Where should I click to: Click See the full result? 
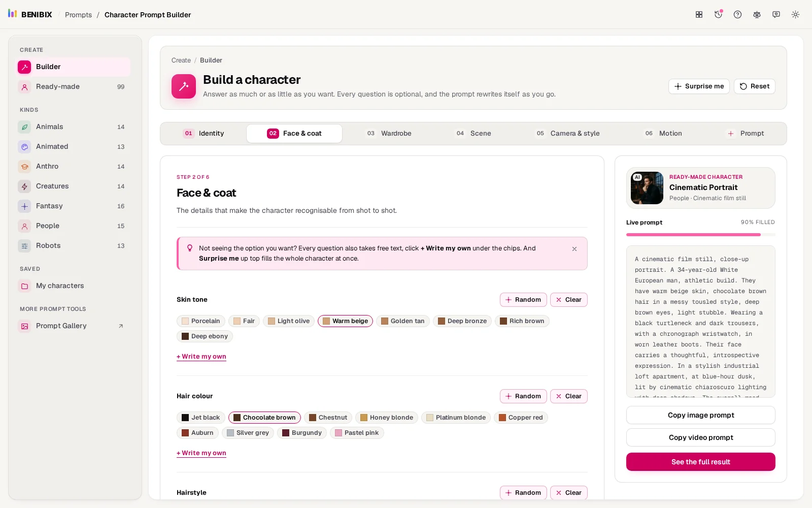click(701, 462)
